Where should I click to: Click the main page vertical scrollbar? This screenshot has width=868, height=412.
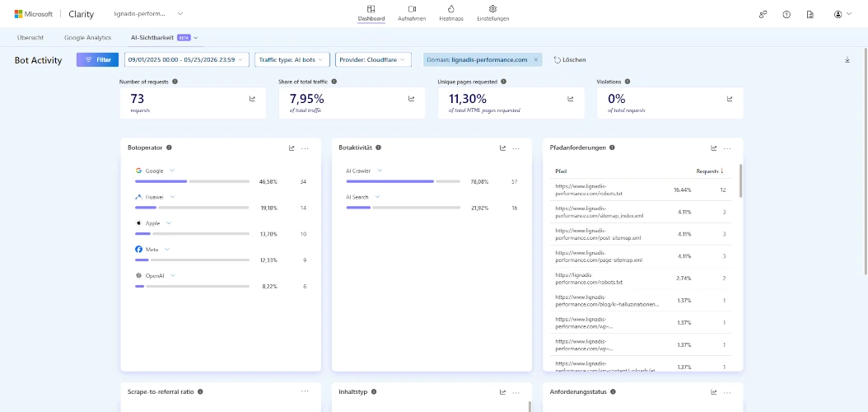866,161
